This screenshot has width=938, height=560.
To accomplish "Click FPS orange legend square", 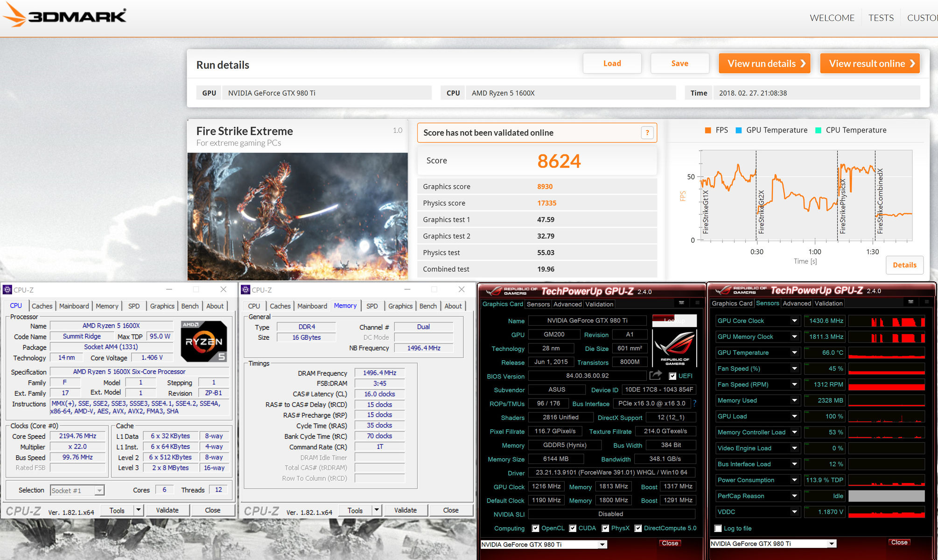I will (x=708, y=130).
